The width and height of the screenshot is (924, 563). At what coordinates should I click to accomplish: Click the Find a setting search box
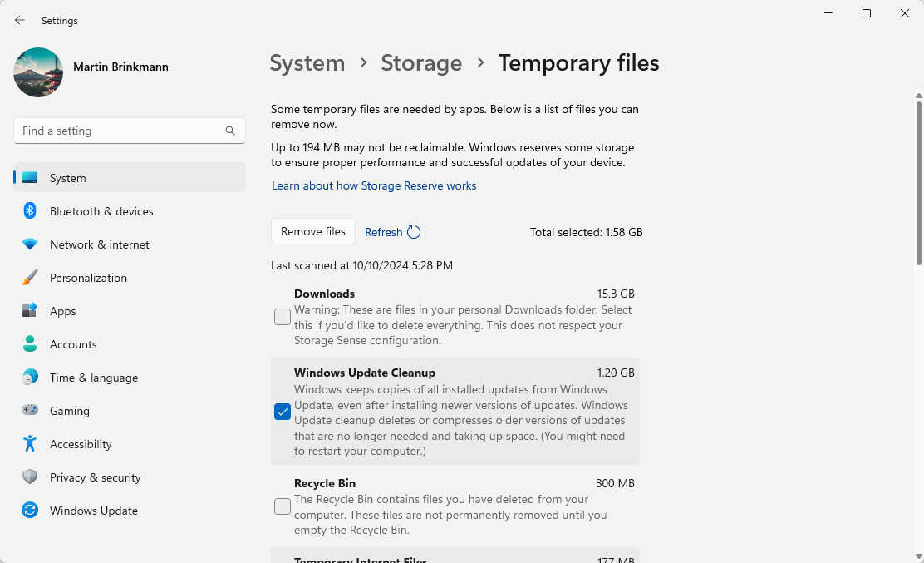tap(129, 131)
